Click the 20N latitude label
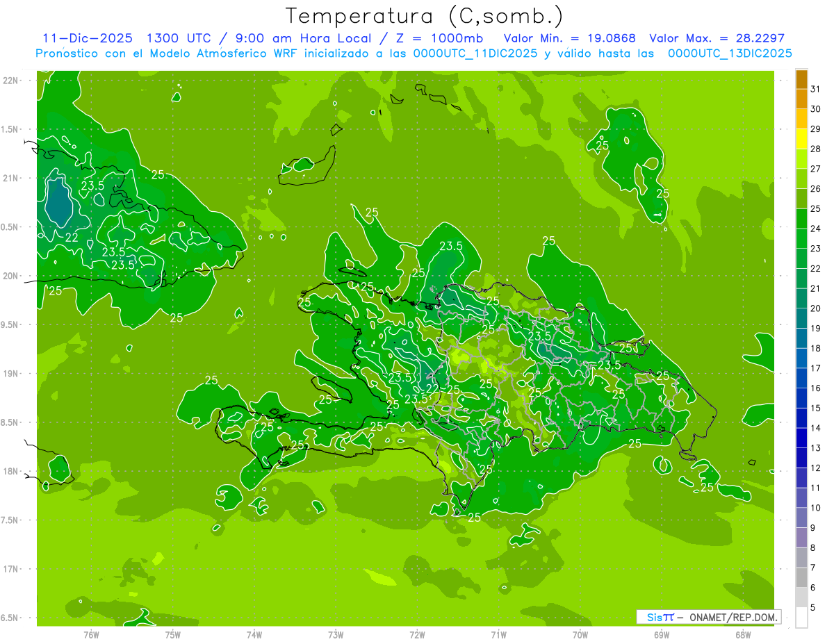The height and width of the screenshot is (644, 834). [x=12, y=276]
